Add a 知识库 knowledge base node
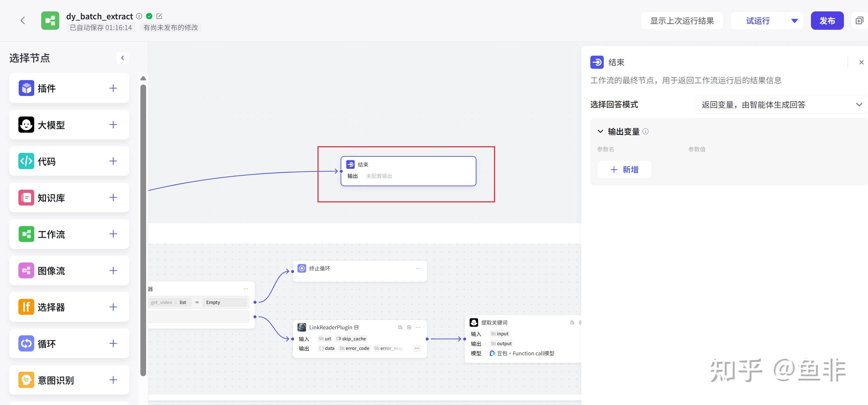Image resolution: width=868 pixels, height=405 pixels. coord(113,197)
